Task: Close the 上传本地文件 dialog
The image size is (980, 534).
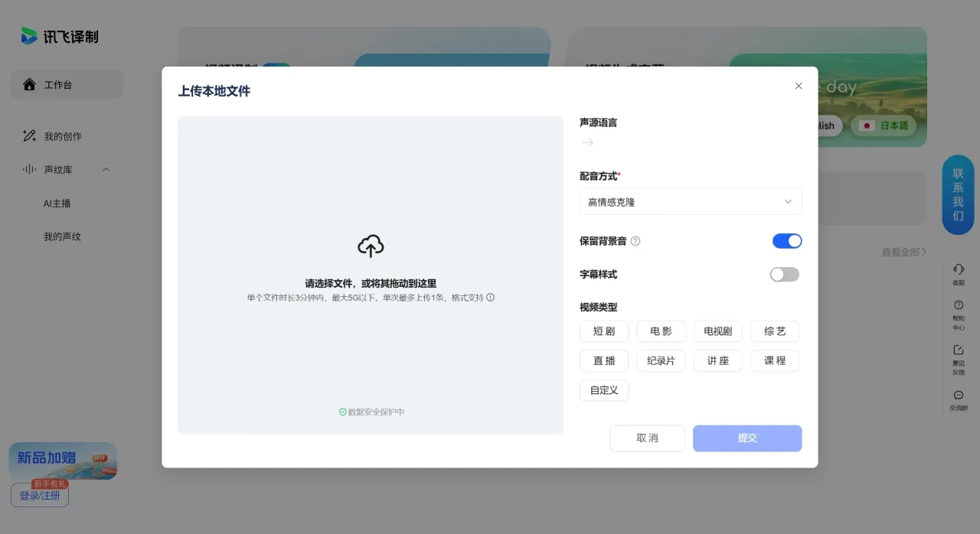Action: pos(799,86)
